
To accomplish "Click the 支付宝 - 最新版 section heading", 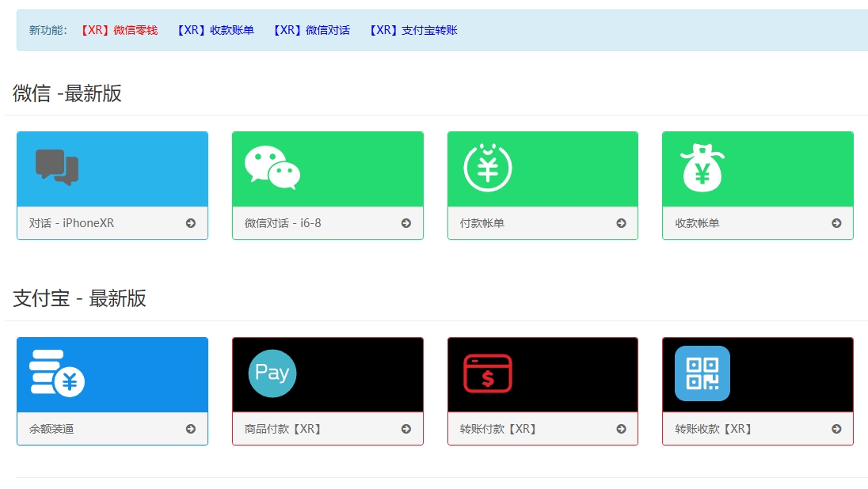I will 79,298.
